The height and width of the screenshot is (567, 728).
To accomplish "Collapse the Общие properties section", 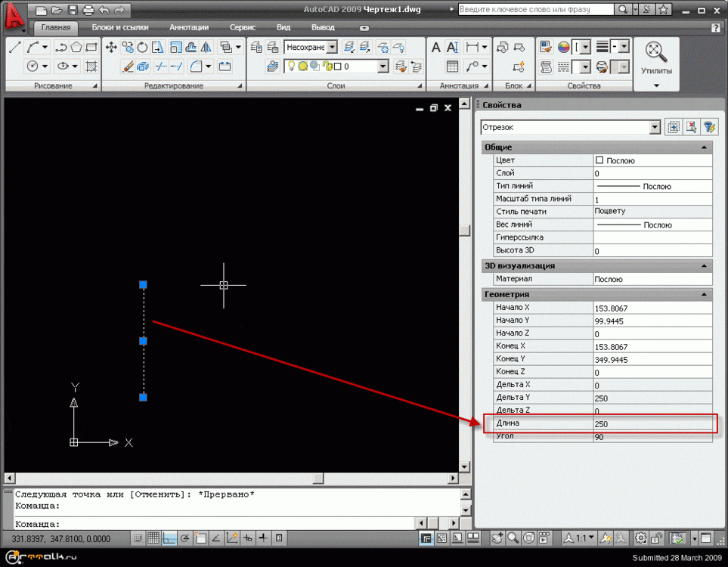I will click(x=705, y=147).
